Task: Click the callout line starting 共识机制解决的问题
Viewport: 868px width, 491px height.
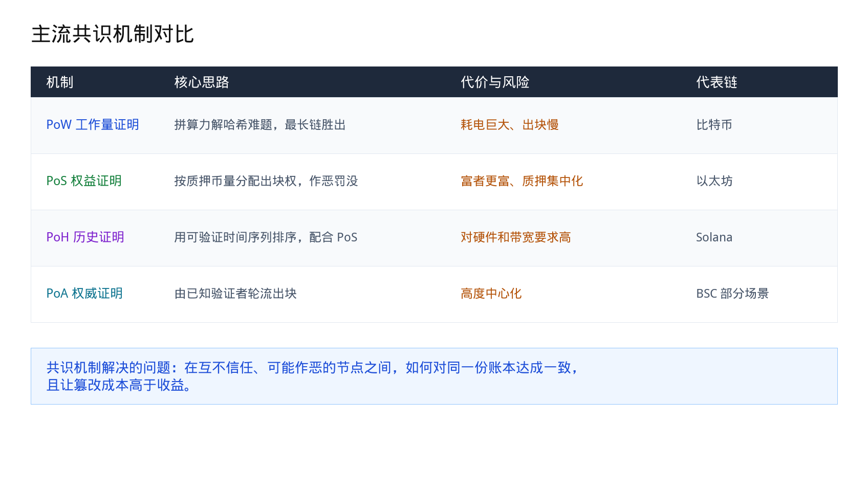Action: [x=313, y=368]
